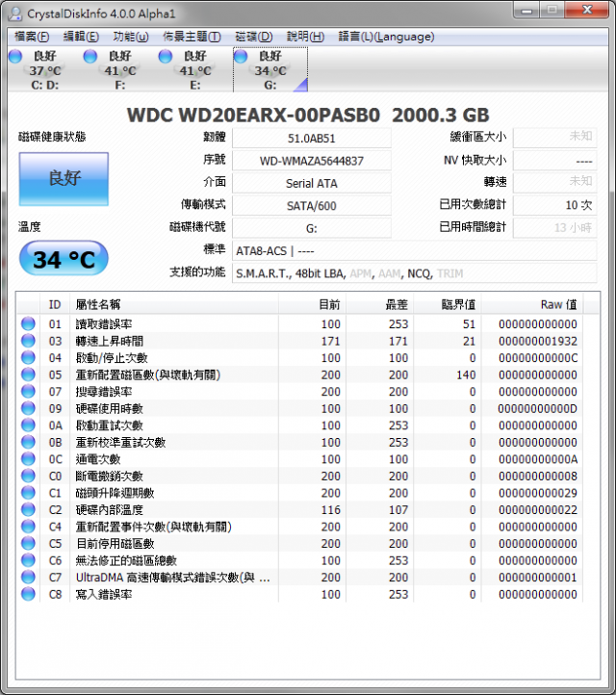This screenshot has width=616, height=696.
Task: Click the raw value 000000000029
Action: pyautogui.click(x=538, y=493)
